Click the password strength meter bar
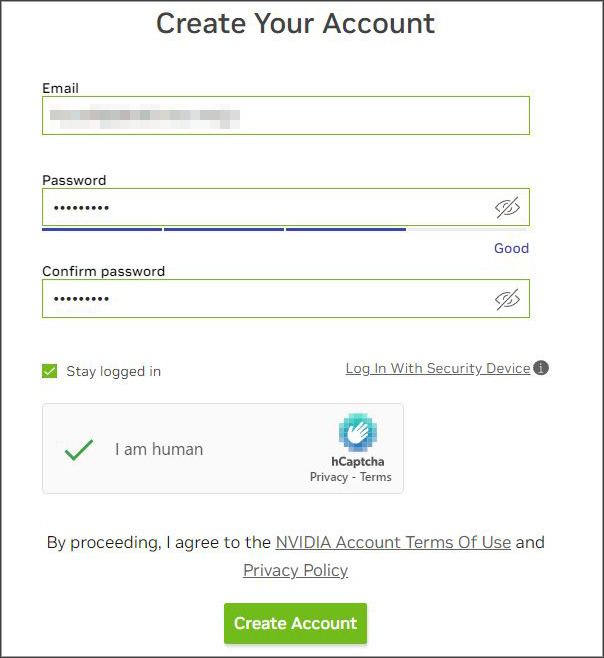 pos(223,229)
